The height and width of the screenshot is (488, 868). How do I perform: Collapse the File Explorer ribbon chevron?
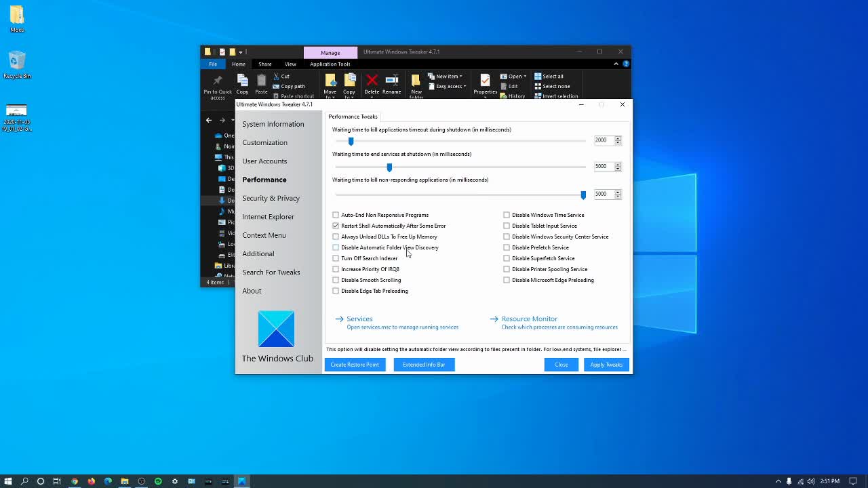point(616,64)
